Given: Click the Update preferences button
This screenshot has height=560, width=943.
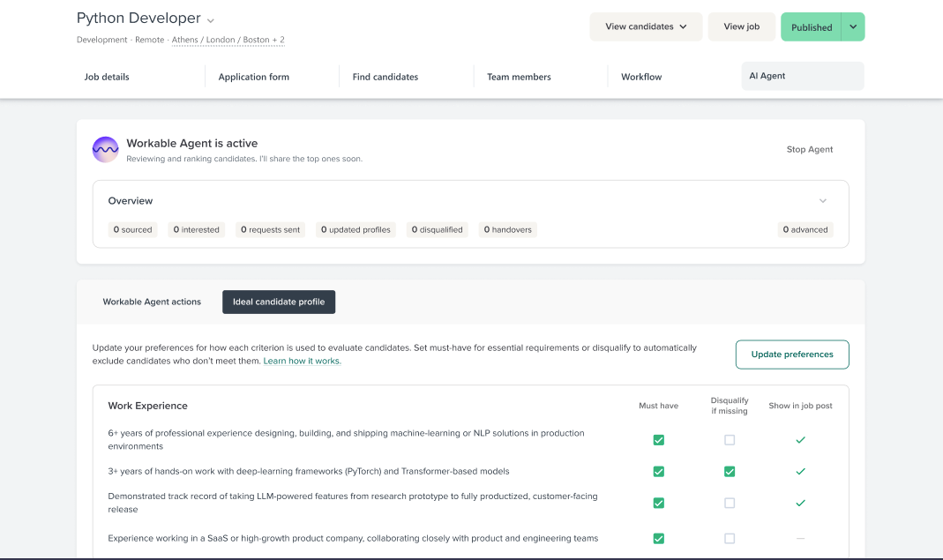Looking at the screenshot, I should (791, 355).
